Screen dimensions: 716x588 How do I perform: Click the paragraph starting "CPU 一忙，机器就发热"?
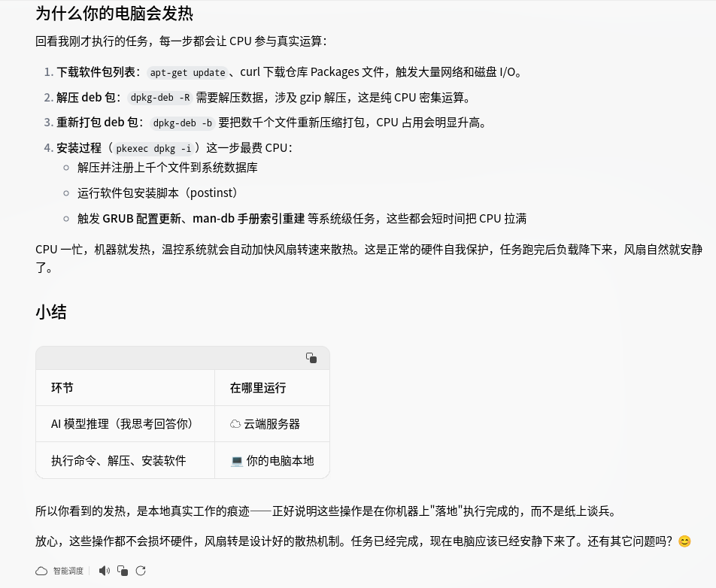click(369, 259)
